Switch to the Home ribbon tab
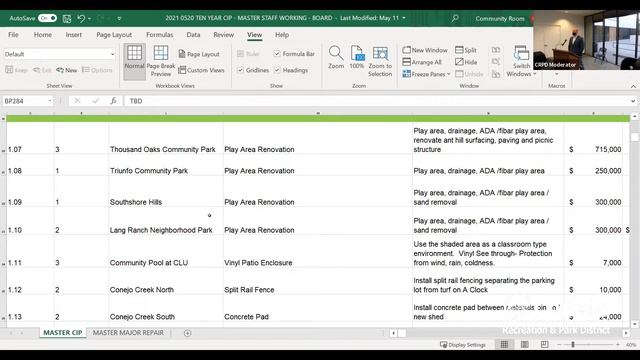 (43, 35)
